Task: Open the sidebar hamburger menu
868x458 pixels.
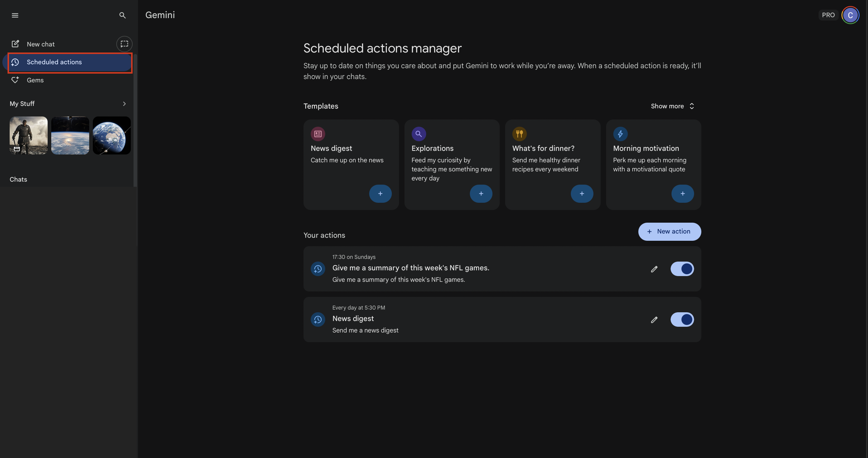Action: (x=15, y=15)
